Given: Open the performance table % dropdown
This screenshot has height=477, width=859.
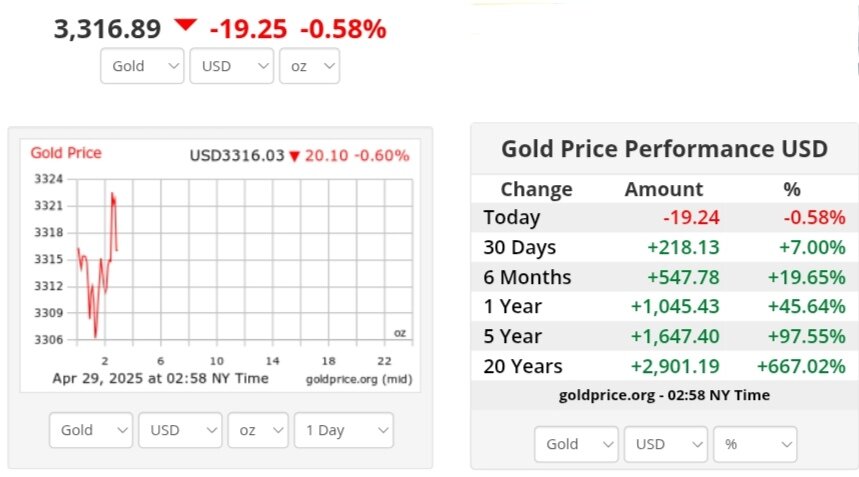Looking at the screenshot, I should 755,444.
